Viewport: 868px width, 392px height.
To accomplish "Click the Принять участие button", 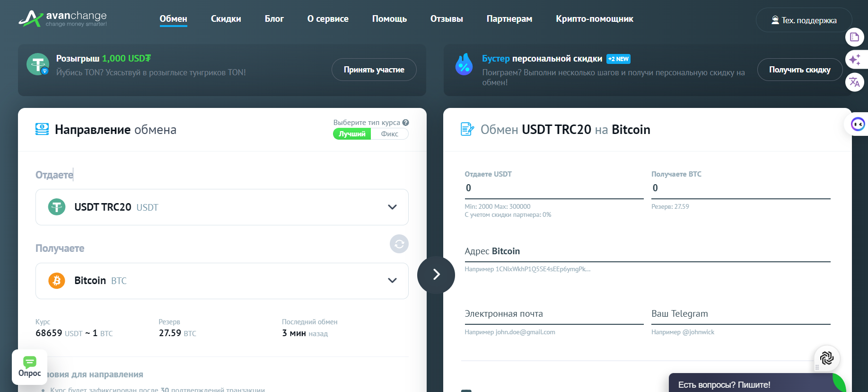I will pyautogui.click(x=374, y=70).
